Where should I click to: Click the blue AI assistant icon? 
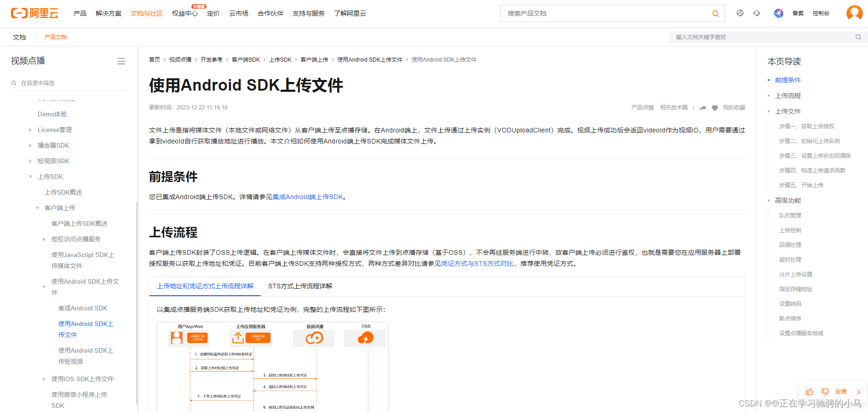click(x=778, y=13)
